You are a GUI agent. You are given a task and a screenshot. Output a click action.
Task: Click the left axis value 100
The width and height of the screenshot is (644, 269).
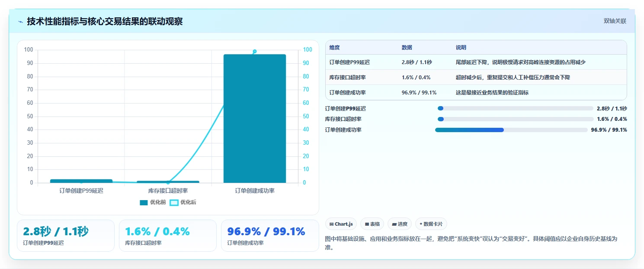pyautogui.click(x=29, y=50)
